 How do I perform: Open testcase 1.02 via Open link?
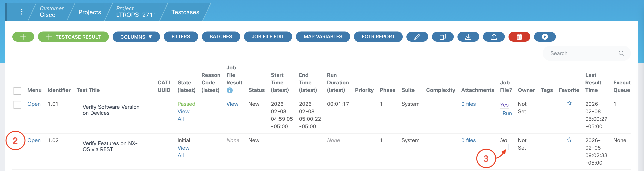[34, 140]
